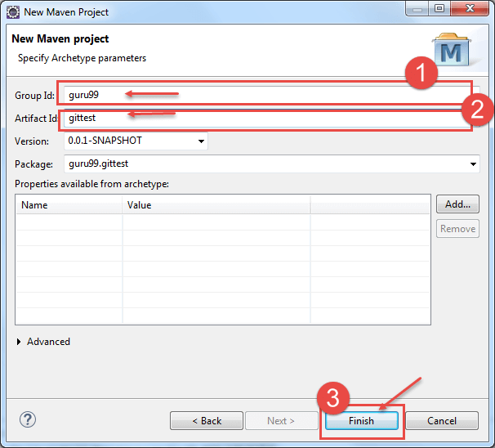This screenshot has width=495, height=448.
Task: Click first empty row in properties table
Action: [163, 222]
